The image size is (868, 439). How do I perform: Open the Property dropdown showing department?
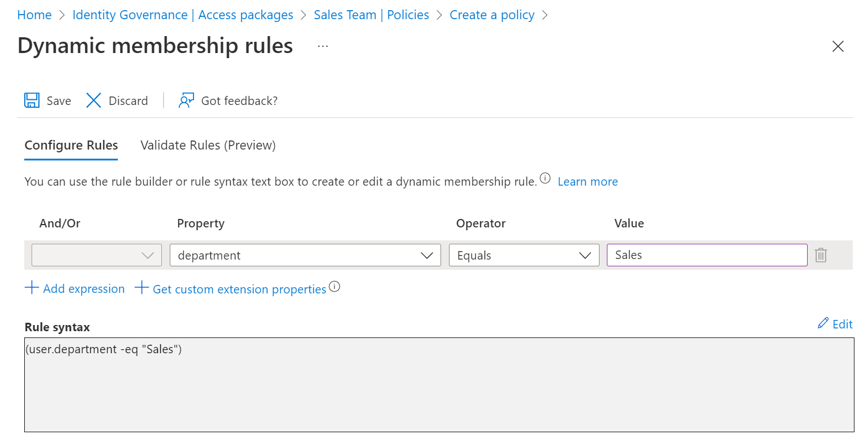click(x=305, y=255)
